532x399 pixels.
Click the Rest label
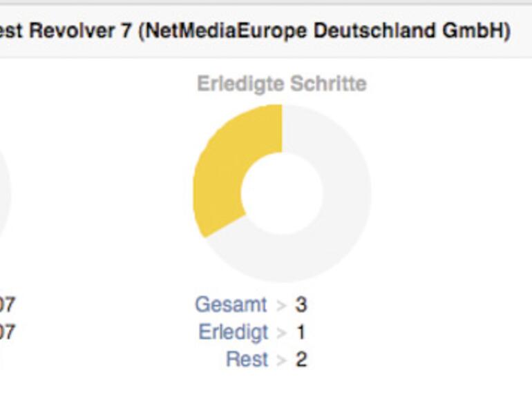tap(247, 360)
